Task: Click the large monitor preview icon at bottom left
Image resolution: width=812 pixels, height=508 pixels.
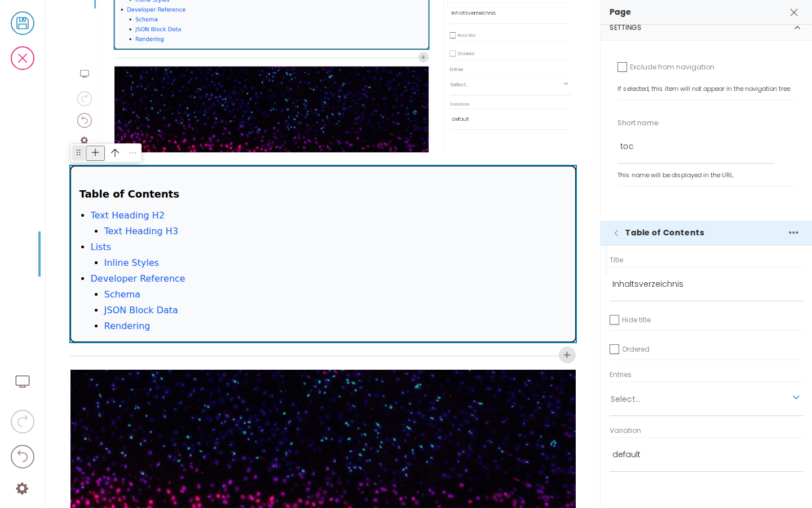Action: click(x=23, y=382)
